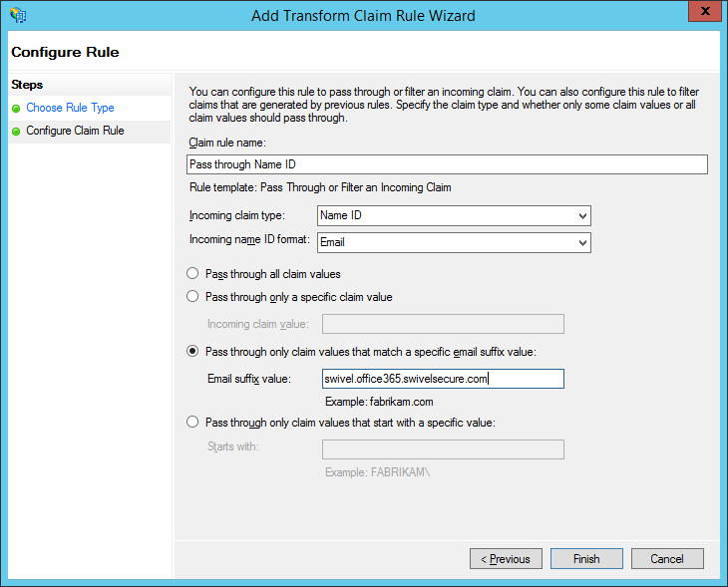Click green bullet beside Configure Claim Rule
The height and width of the screenshot is (587, 728).
tap(16, 132)
